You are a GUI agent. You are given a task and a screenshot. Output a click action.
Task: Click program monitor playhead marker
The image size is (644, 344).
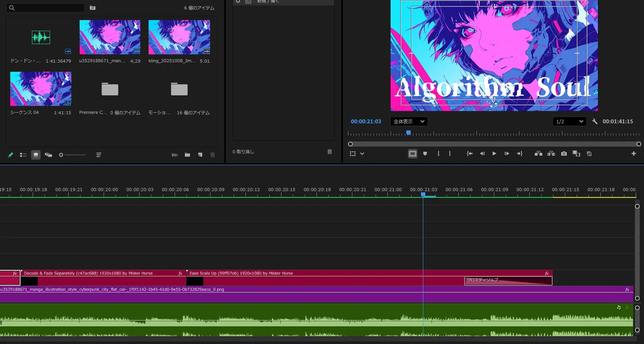coord(408,133)
